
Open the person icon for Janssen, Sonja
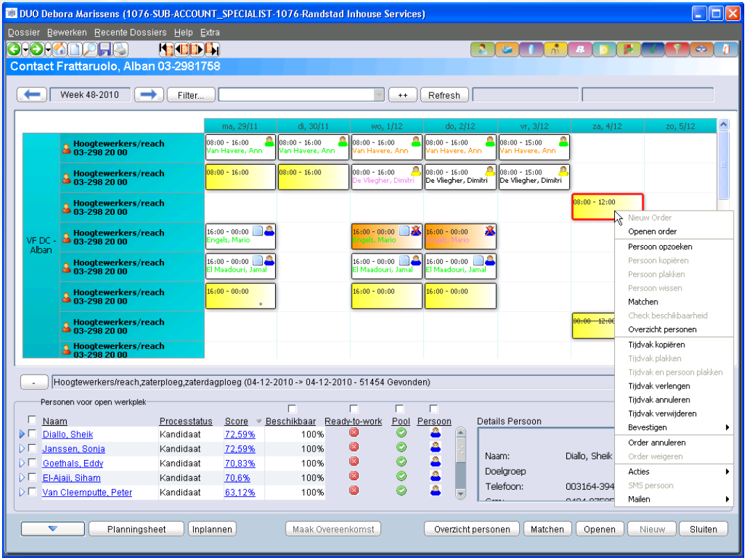(436, 448)
